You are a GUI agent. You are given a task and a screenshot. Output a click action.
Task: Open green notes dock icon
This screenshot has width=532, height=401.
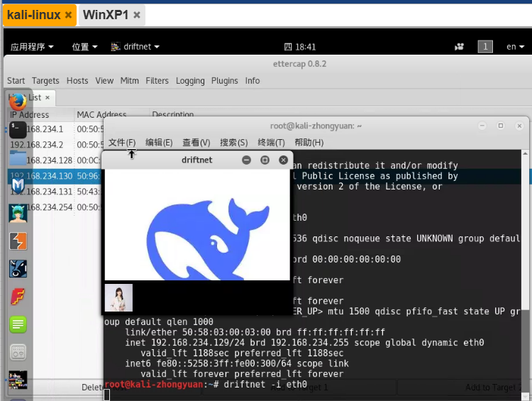click(x=18, y=324)
